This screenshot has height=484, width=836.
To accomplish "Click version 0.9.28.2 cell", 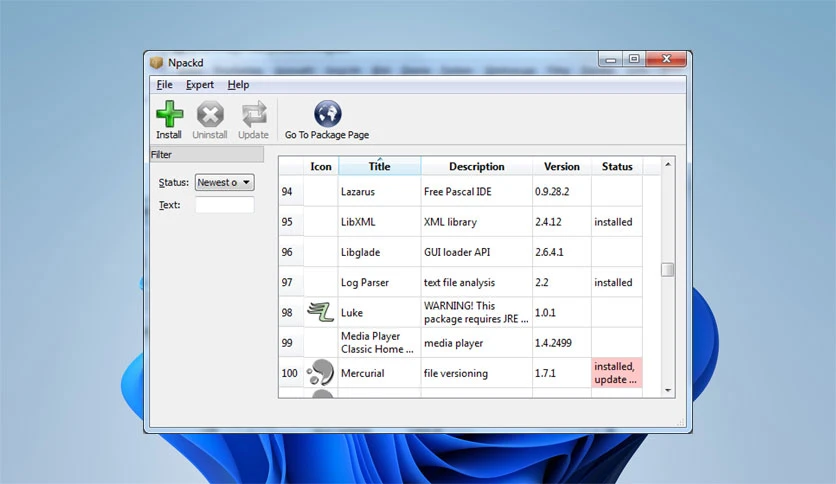I will pyautogui.click(x=561, y=191).
